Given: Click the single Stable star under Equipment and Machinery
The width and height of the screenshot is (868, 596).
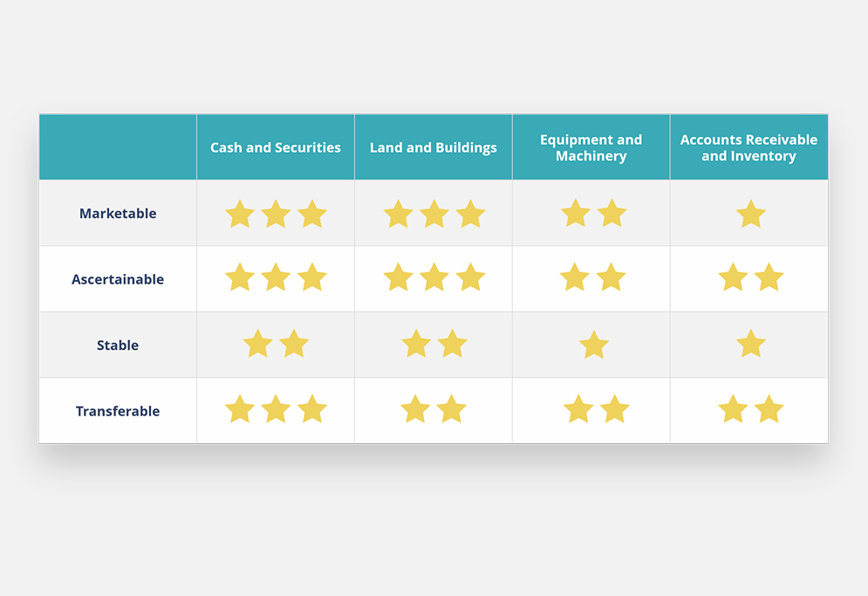Looking at the screenshot, I should point(594,345).
